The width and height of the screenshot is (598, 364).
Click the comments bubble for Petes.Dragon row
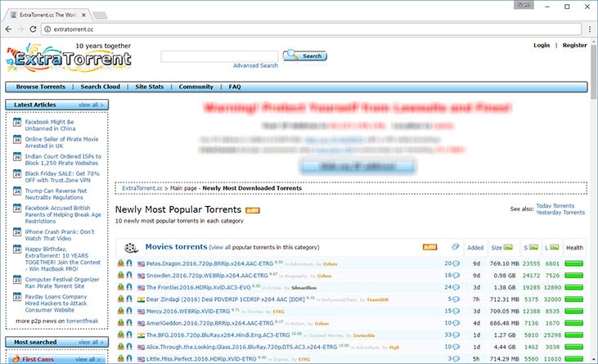[x=456, y=263]
